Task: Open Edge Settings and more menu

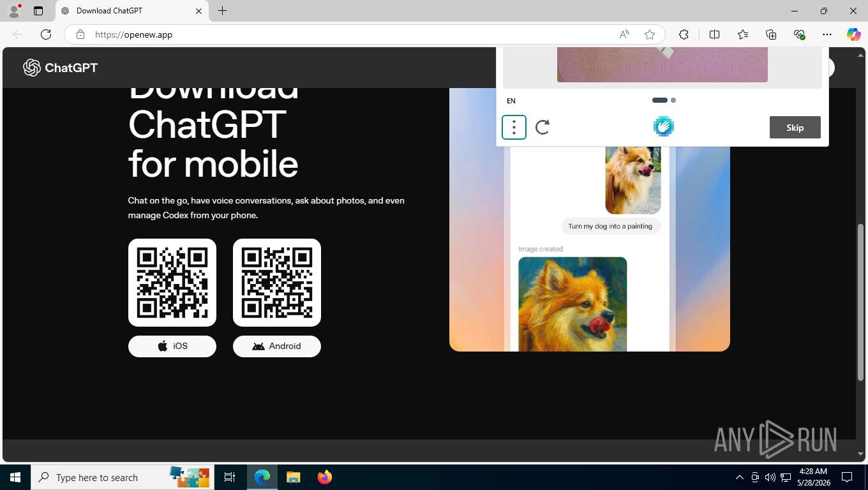Action: pos(827,34)
